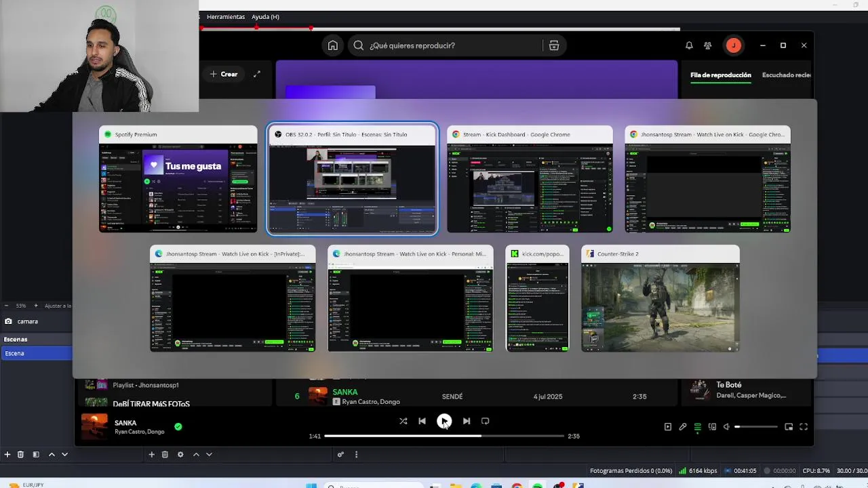
Task: Switch to Jhonsantosp Stream Google Chrome window
Action: point(707,180)
